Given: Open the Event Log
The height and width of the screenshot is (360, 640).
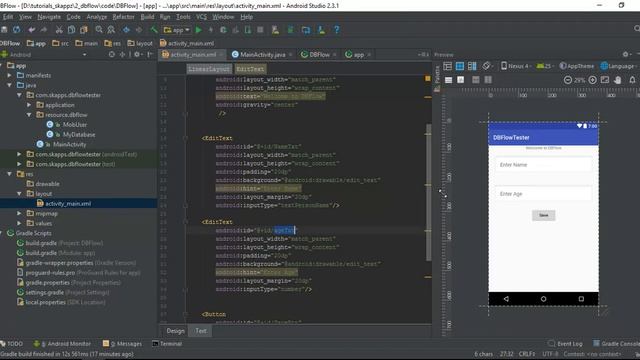Looking at the screenshot, I should pos(565,344).
